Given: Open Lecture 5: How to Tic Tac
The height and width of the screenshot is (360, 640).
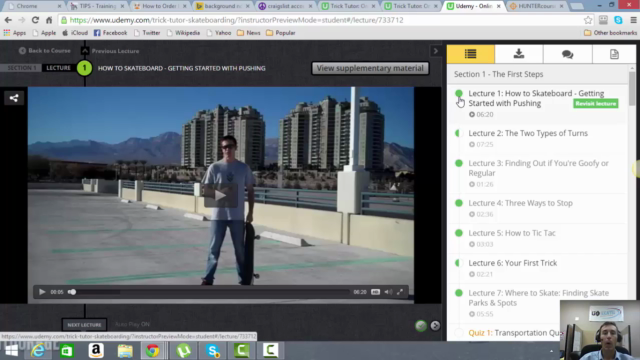Looking at the screenshot, I should (512, 233).
